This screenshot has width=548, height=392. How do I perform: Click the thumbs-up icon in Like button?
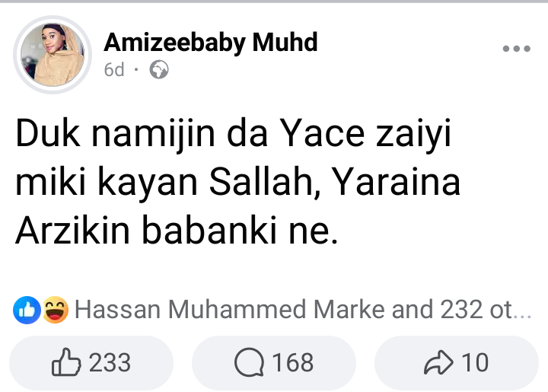(65, 363)
